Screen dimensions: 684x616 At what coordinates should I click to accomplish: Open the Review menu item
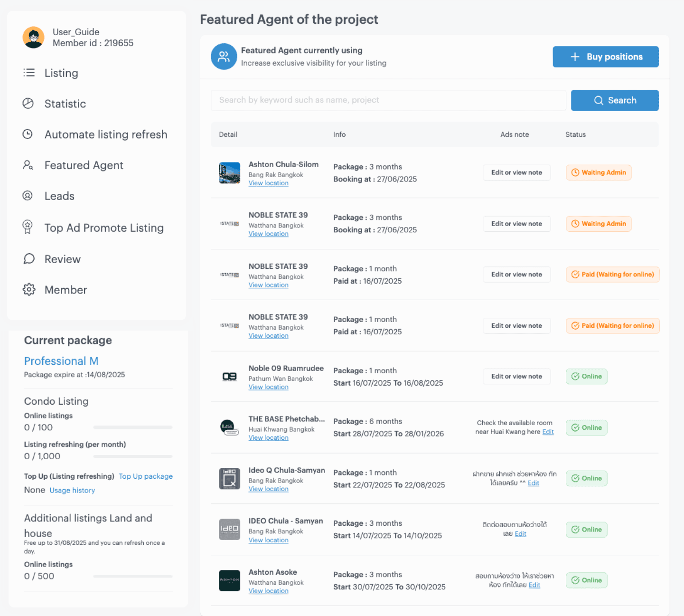click(62, 259)
